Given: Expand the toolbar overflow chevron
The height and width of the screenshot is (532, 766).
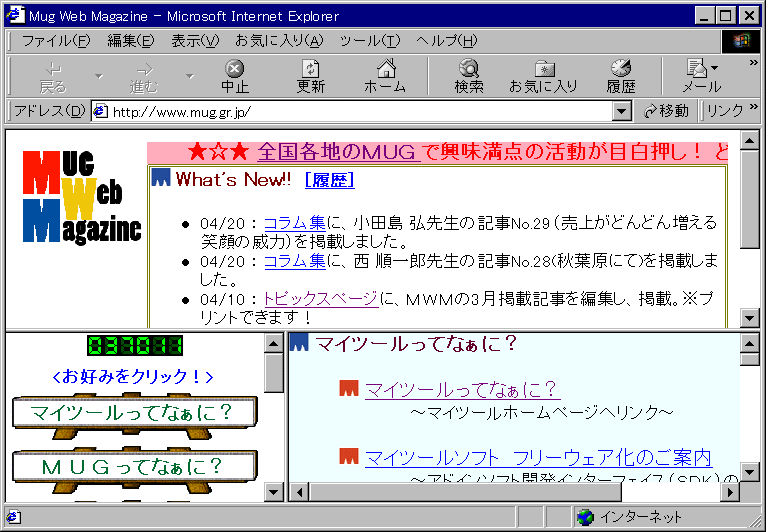Looking at the screenshot, I should (753, 63).
